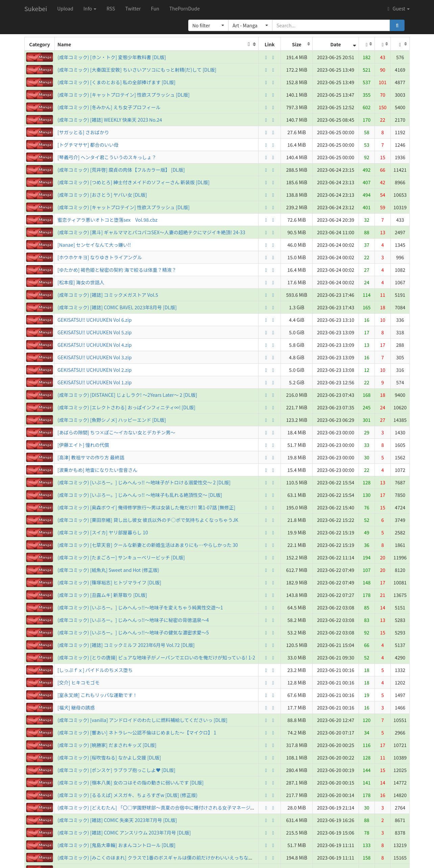Open the No filter dropdown
This screenshot has height=868, width=434.
(x=208, y=25)
